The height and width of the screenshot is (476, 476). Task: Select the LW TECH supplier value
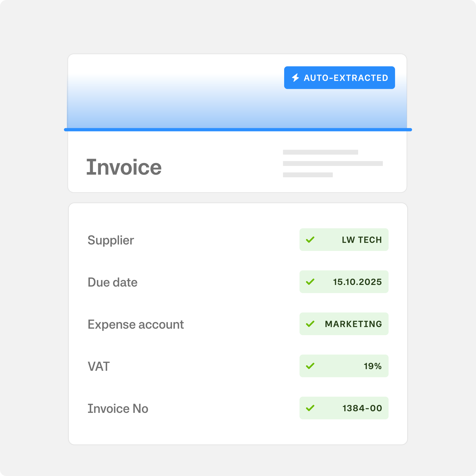click(362, 240)
